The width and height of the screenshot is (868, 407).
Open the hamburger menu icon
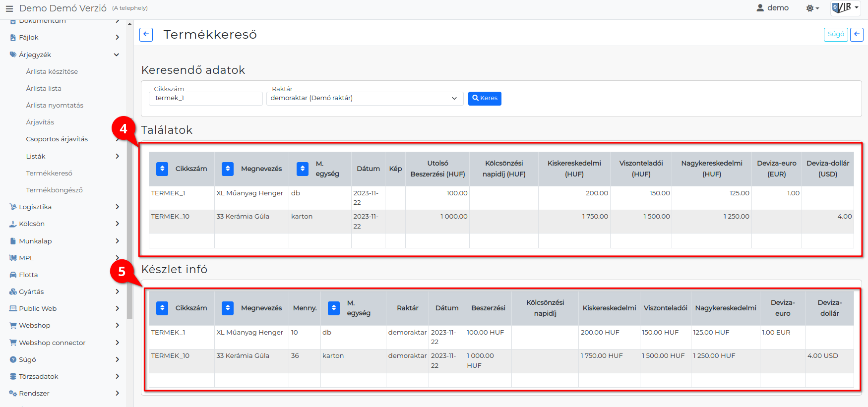(x=9, y=8)
